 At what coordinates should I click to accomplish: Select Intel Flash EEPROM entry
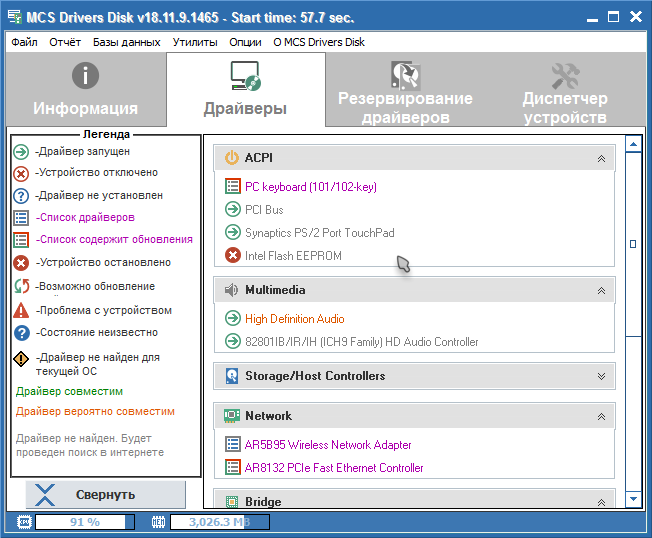click(x=293, y=256)
